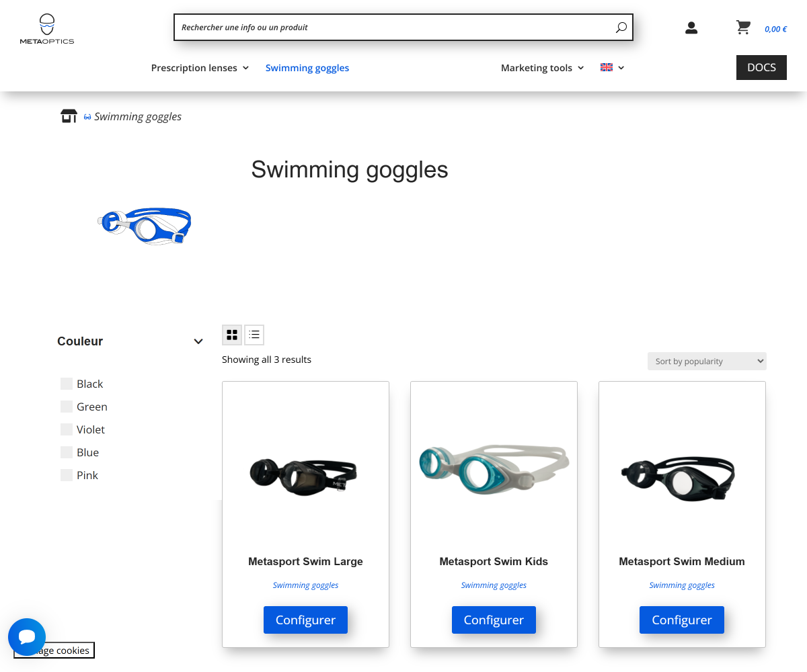Click the shop home breadcrumb icon
The height and width of the screenshot is (672, 807).
pyautogui.click(x=69, y=116)
